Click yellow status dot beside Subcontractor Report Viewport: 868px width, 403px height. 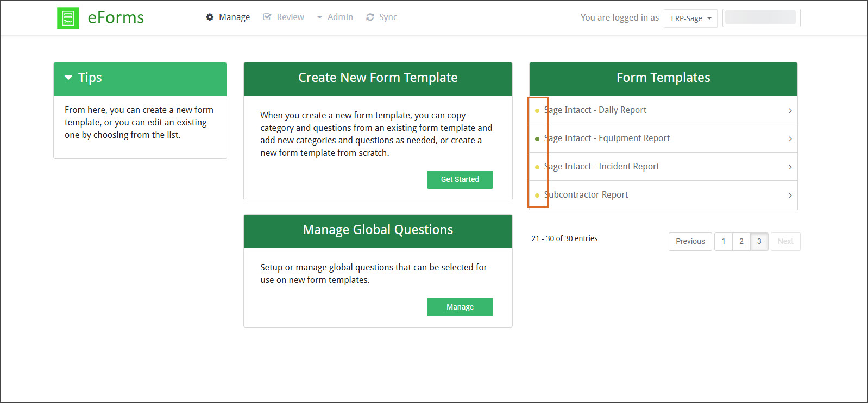coord(537,196)
